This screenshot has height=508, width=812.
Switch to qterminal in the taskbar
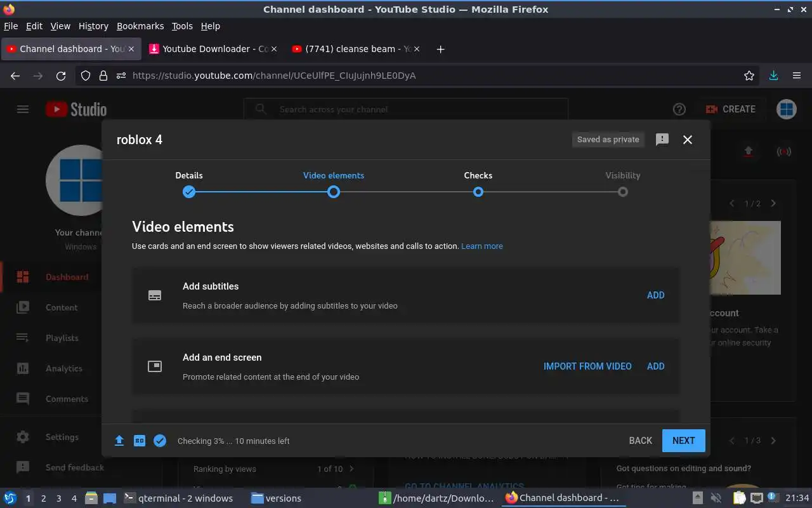178,498
